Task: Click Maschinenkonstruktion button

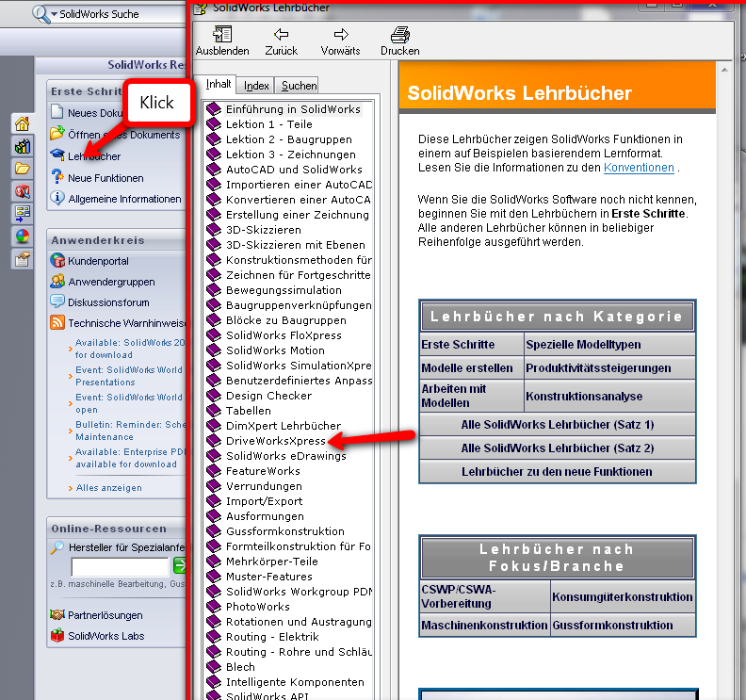Action: (485, 626)
